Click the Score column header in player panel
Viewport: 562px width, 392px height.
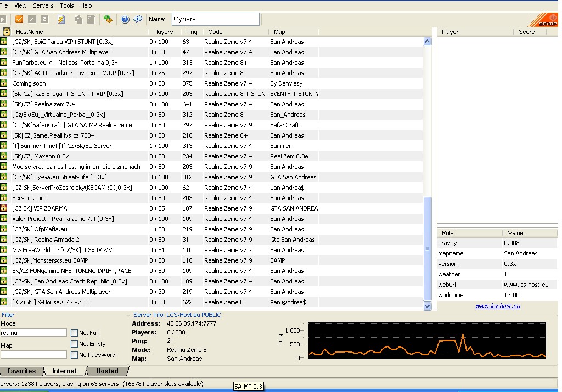click(530, 32)
